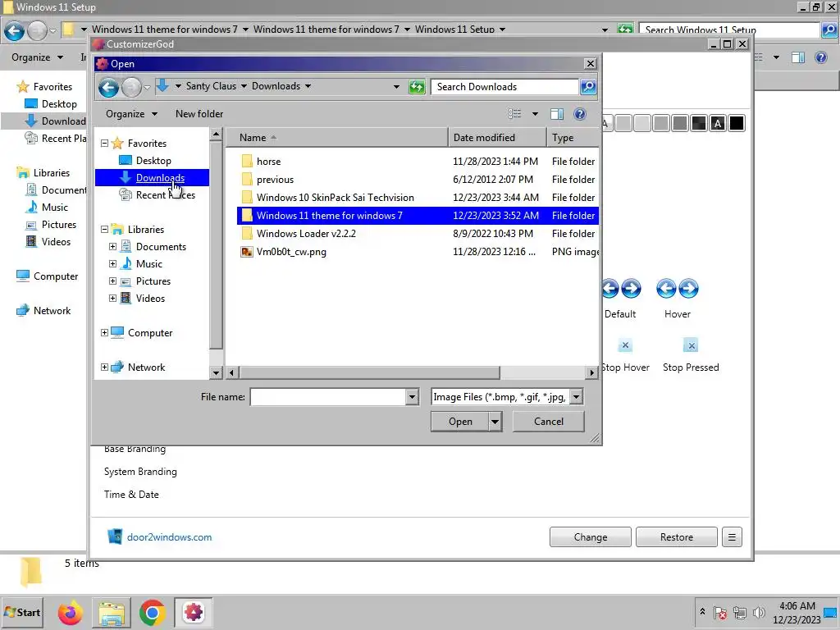Select the medium gray color swatch
The width and height of the screenshot is (840, 630).
coord(661,124)
